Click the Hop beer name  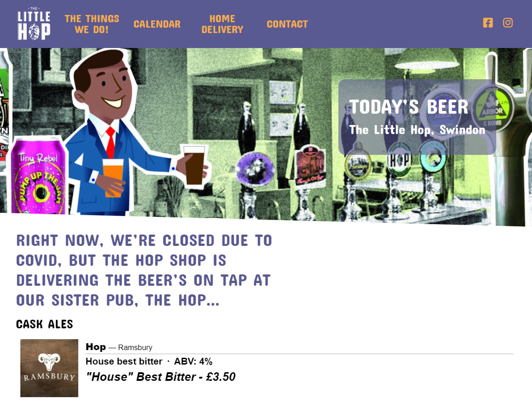point(96,347)
